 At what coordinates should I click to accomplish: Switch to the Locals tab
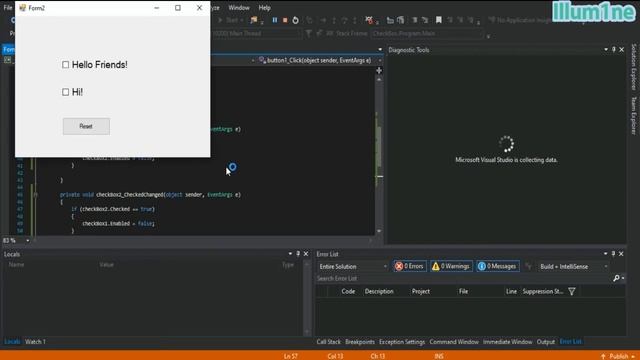12,342
